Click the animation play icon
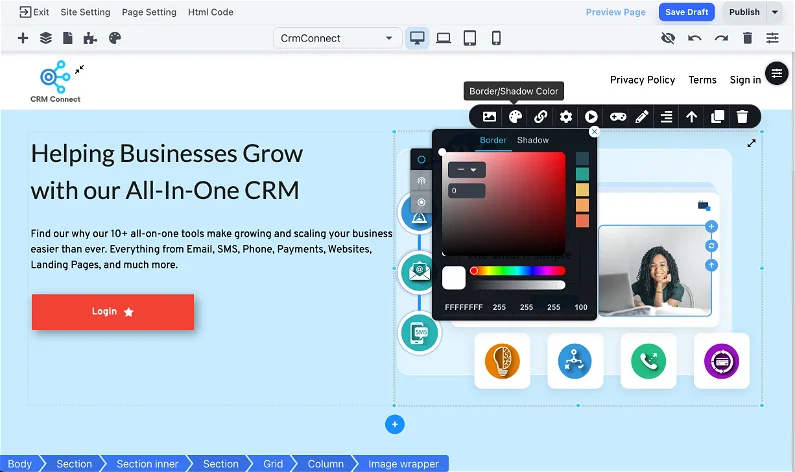The image size is (795, 472). tap(591, 117)
